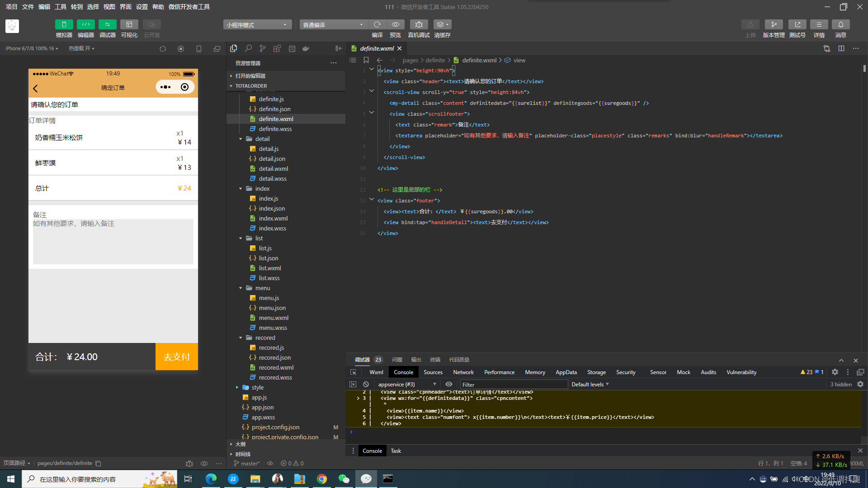The width and height of the screenshot is (868, 488).
Task: Open WeChat in the Windows taskbar
Action: click(344, 479)
